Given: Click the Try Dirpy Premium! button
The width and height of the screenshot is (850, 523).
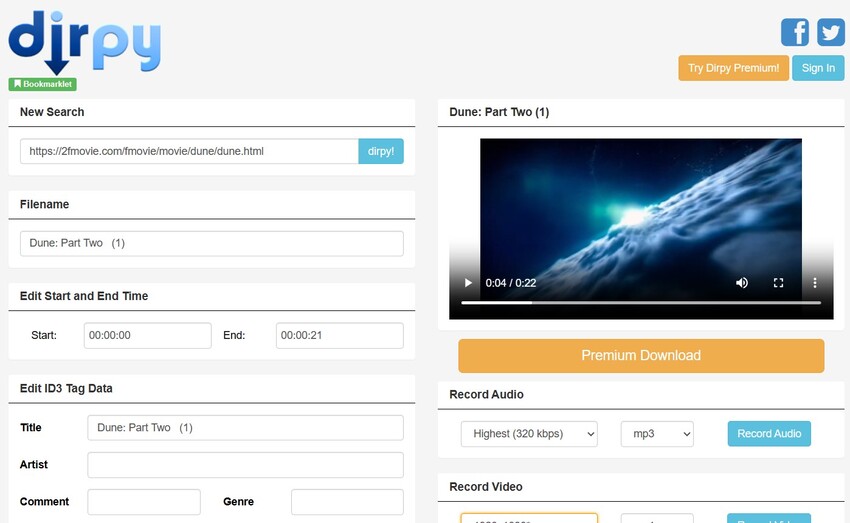Looking at the screenshot, I should (x=733, y=68).
